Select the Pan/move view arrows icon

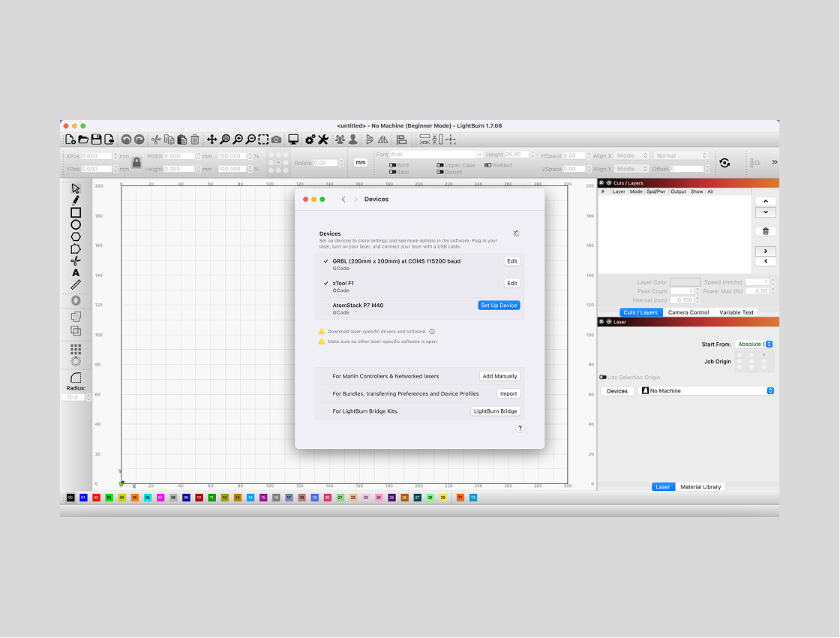[212, 140]
